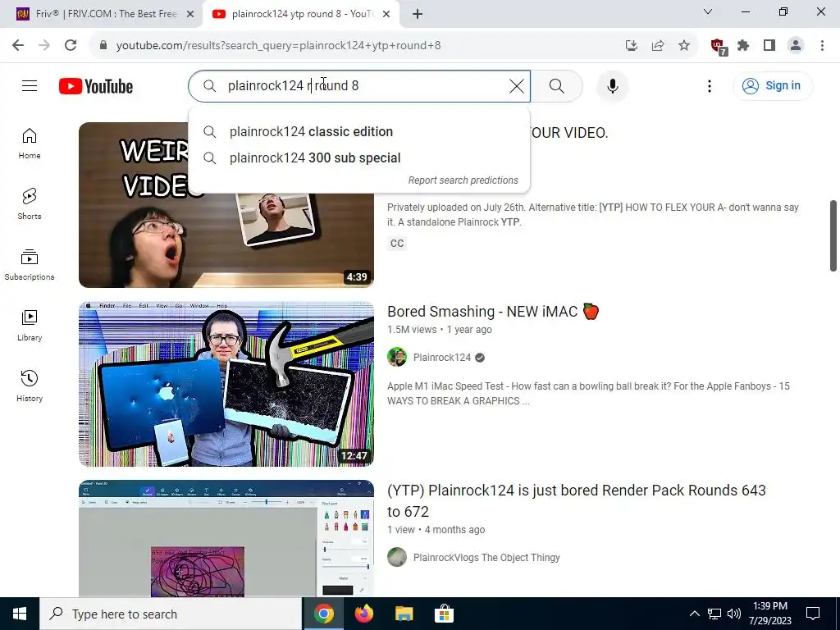The width and height of the screenshot is (840, 630).
Task: Click the CC badge on first result
Action: click(x=397, y=243)
